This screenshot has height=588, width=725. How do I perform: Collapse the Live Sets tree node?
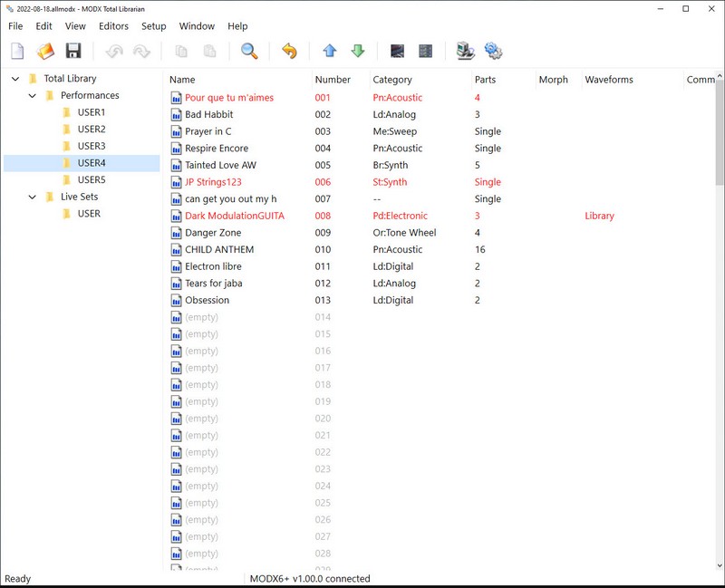pos(33,197)
